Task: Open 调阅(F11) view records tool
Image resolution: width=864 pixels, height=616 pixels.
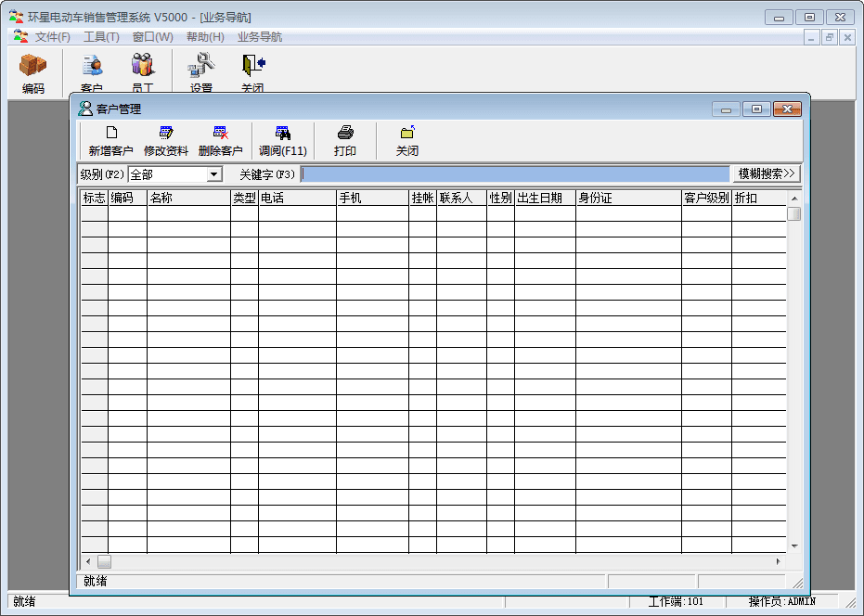Action: pyautogui.click(x=282, y=134)
